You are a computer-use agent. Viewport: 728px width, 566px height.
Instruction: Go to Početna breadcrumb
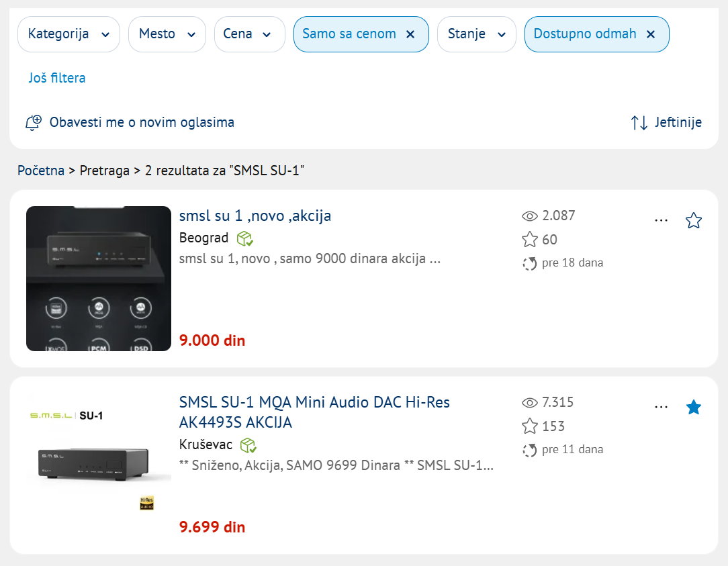(41, 171)
